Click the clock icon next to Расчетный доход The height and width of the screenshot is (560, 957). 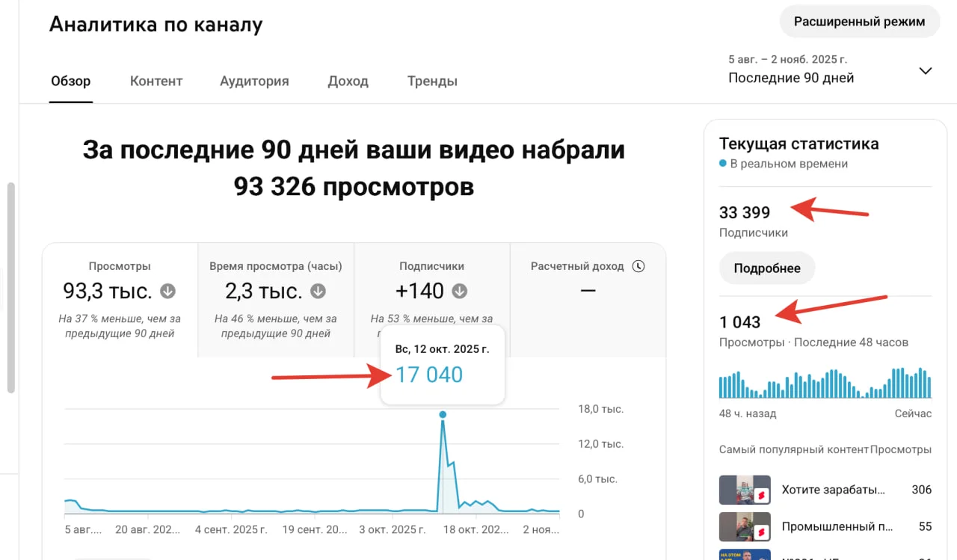[638, 266]
